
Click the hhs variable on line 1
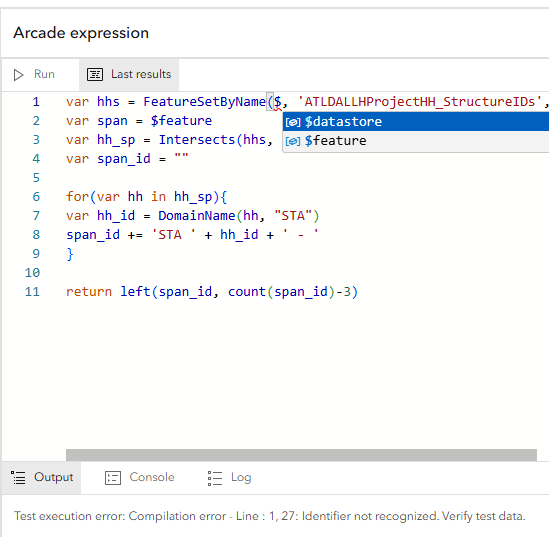108,102
